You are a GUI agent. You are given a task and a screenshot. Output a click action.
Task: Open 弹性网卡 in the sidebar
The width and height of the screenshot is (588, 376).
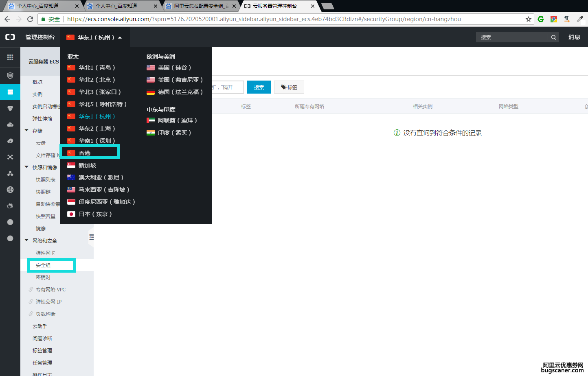click(x=45, y=253)
